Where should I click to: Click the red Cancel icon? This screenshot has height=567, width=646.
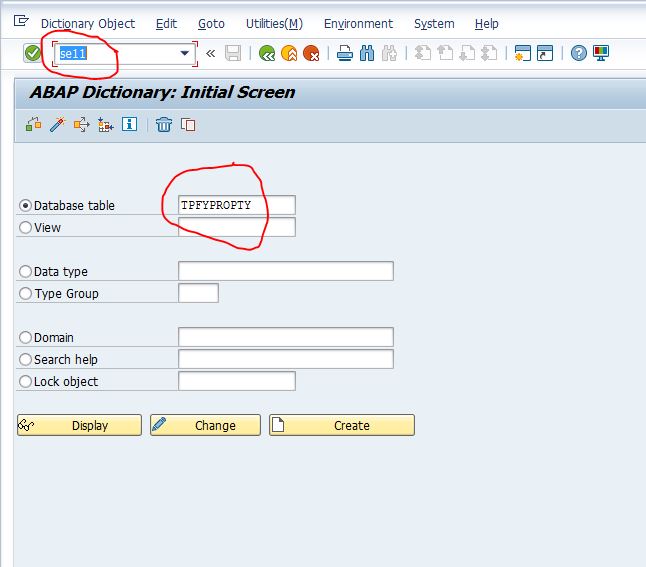click(x=311, y=53)
